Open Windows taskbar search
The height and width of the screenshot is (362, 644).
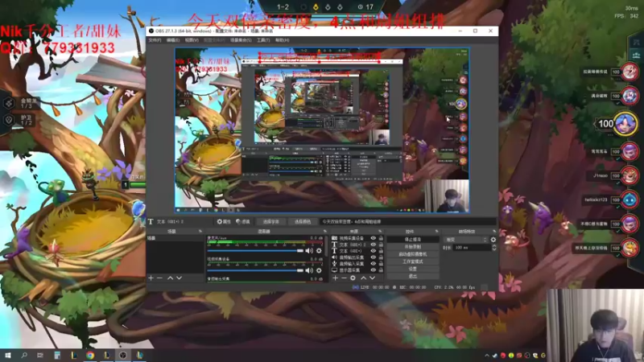[24, 356]
